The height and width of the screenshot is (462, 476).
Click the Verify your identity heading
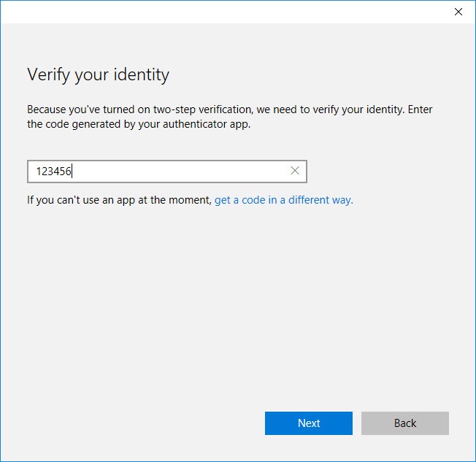[x=98, y=74]
